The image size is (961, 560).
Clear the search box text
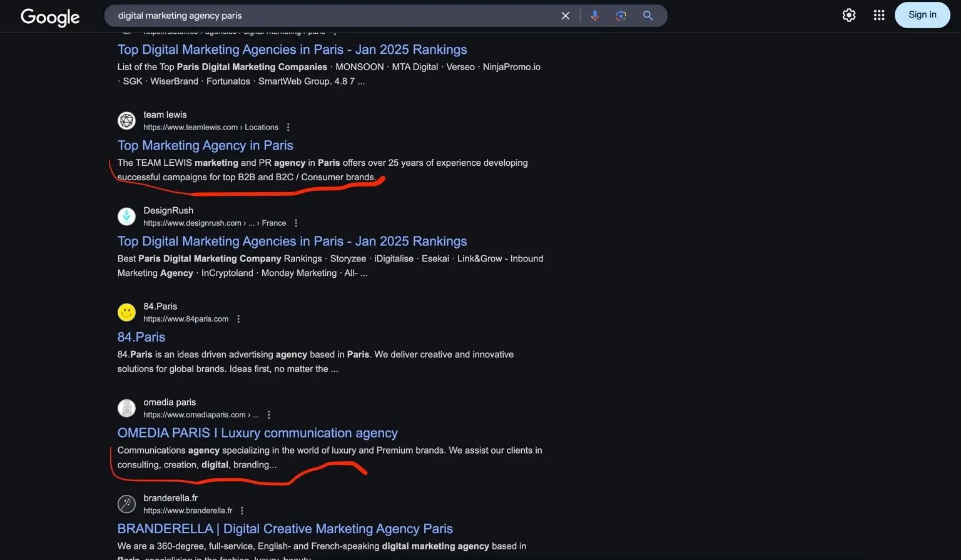(565, 16)
